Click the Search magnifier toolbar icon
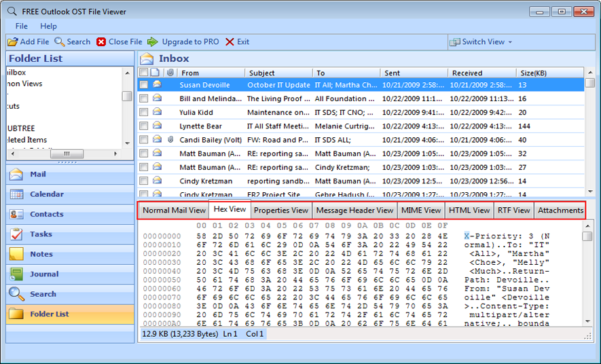The width and height of the screenshot is (601, 364). [x=59, y=41]
